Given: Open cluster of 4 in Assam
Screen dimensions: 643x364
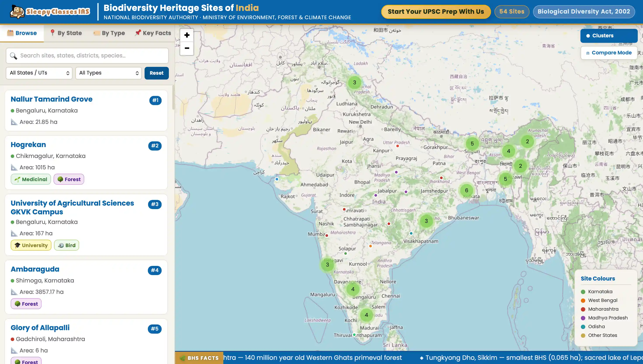Looking at the screenshot, I should click(508, 151).
